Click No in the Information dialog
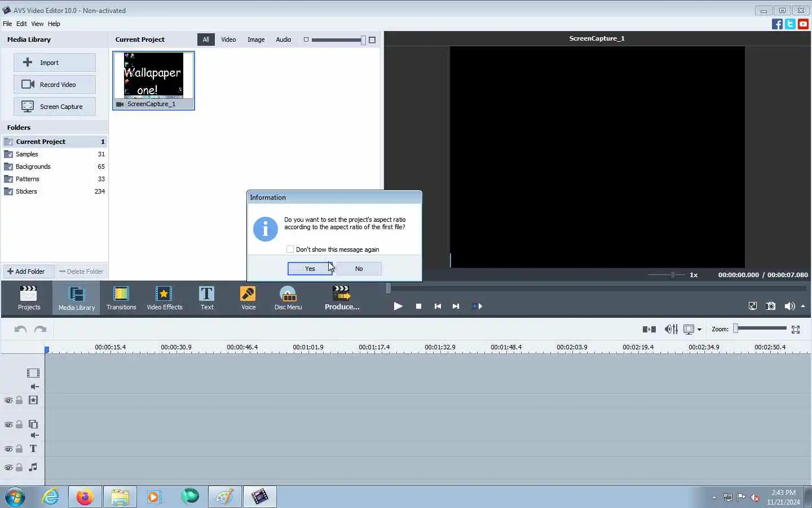Image resolution: width=812 pixels, height=508 pixels. click(359, 269)
